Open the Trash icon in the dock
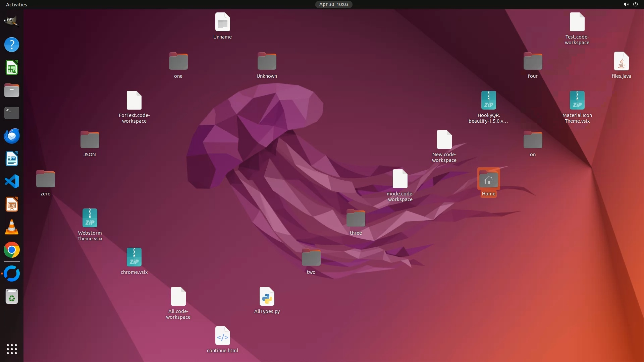This screenshot has height=362, width=644. (x=12, y=297)
